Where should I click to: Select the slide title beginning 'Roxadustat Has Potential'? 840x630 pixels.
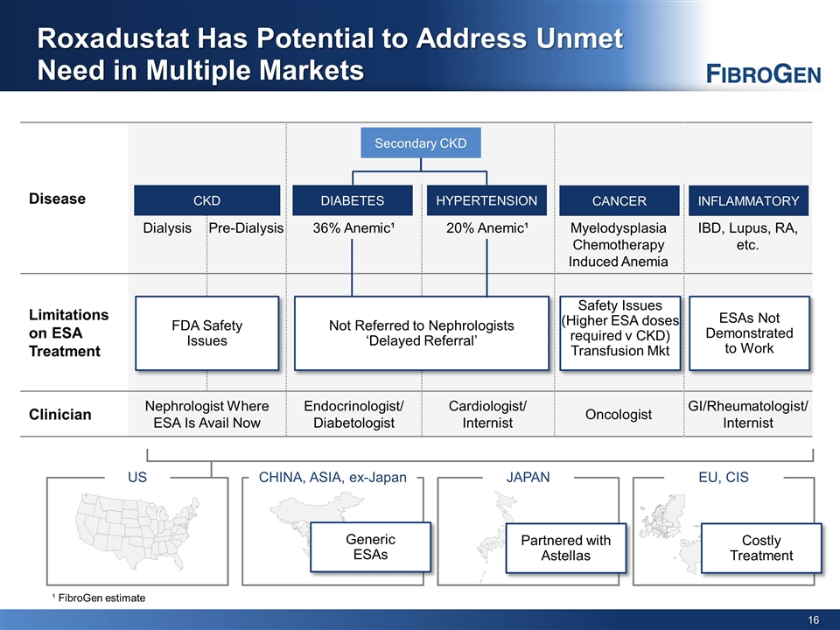pyautogui.click(x=330, y=54)
